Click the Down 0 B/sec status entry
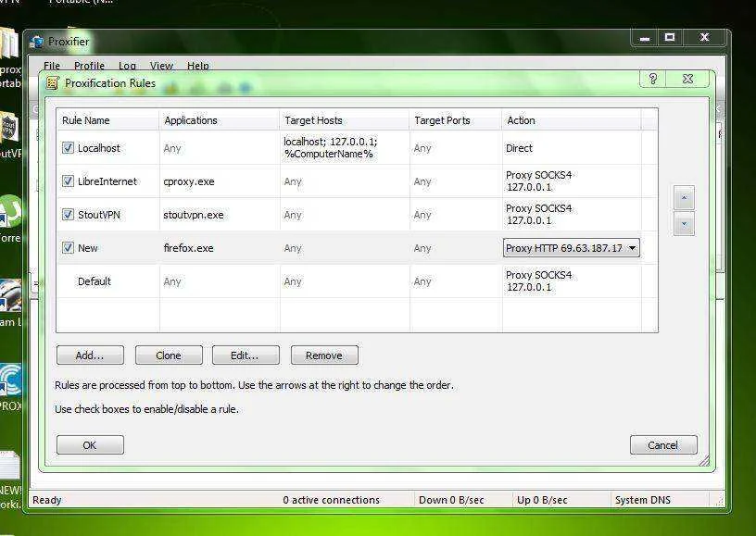 (x=451, y=500)
